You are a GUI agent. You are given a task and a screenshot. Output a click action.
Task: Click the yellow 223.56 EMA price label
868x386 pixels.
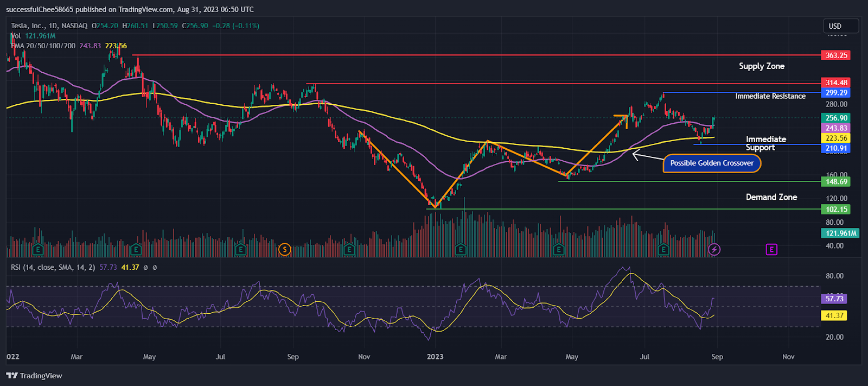point(836,138)
